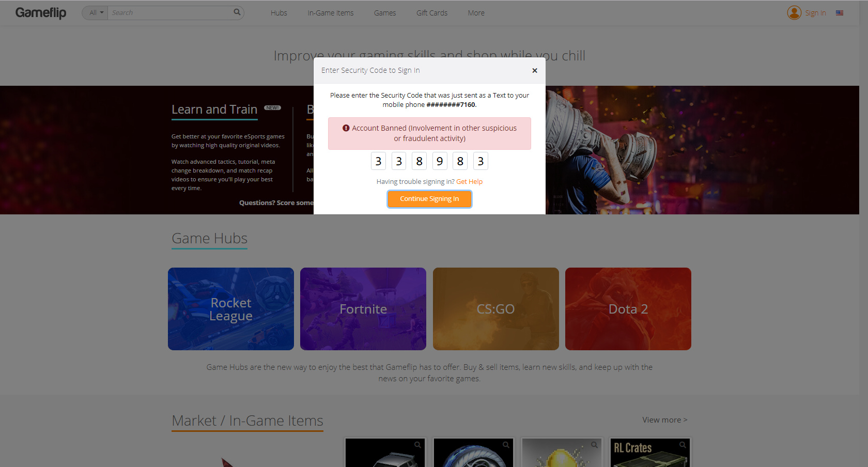Click the Gameflip logo

pos(41,13)
